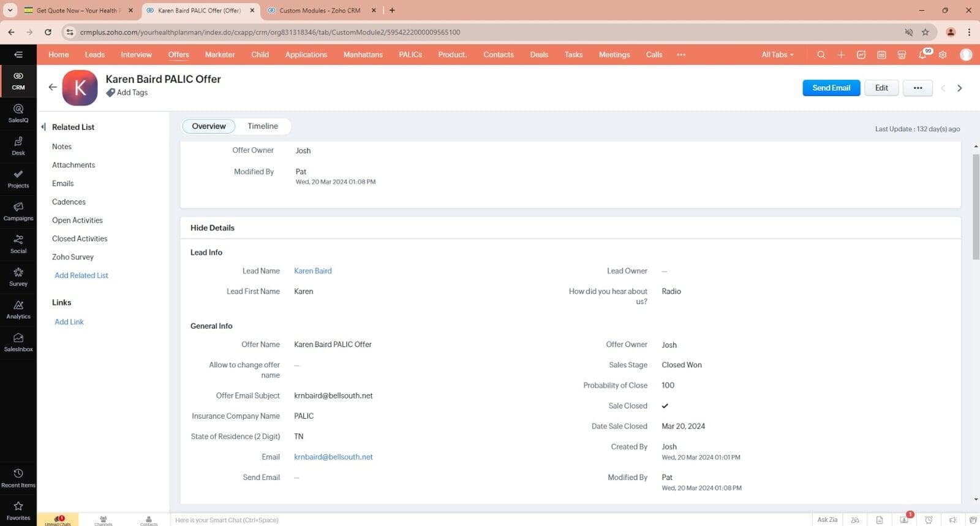The image size is (980, 526).
Task: Open the more modules ellipsis in nav bar
Action: (x=681, y=55)
